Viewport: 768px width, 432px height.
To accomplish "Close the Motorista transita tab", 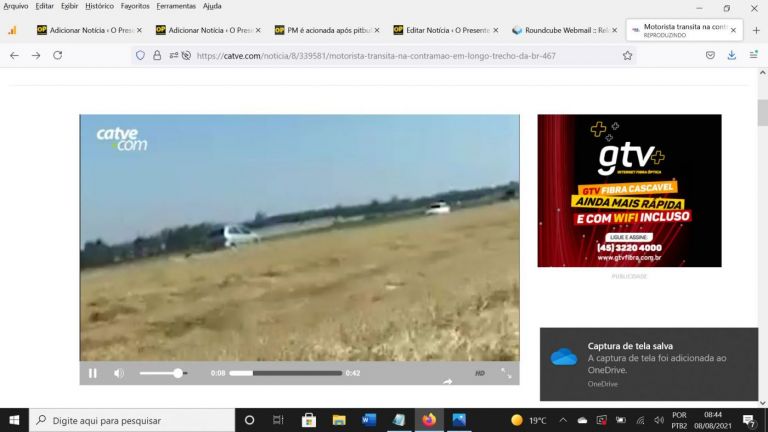I will tap(733, 30).
